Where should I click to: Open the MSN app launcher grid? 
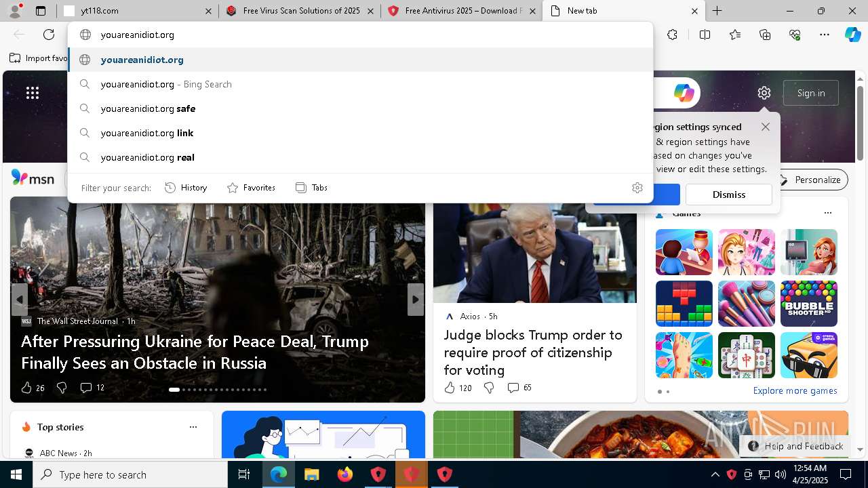33,93
